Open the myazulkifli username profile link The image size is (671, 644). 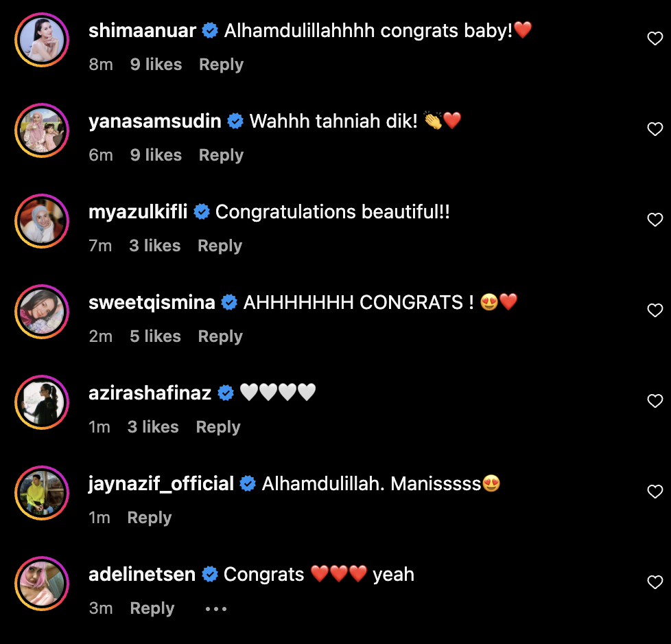coord(138,212)
